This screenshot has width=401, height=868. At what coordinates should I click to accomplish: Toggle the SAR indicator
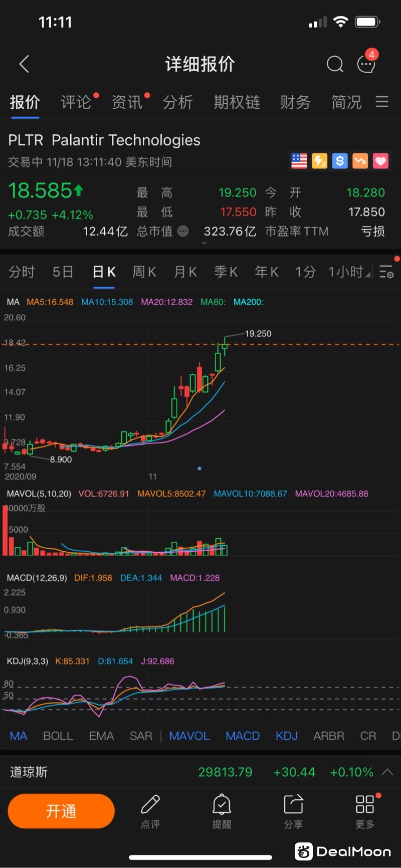pos(141,736)
